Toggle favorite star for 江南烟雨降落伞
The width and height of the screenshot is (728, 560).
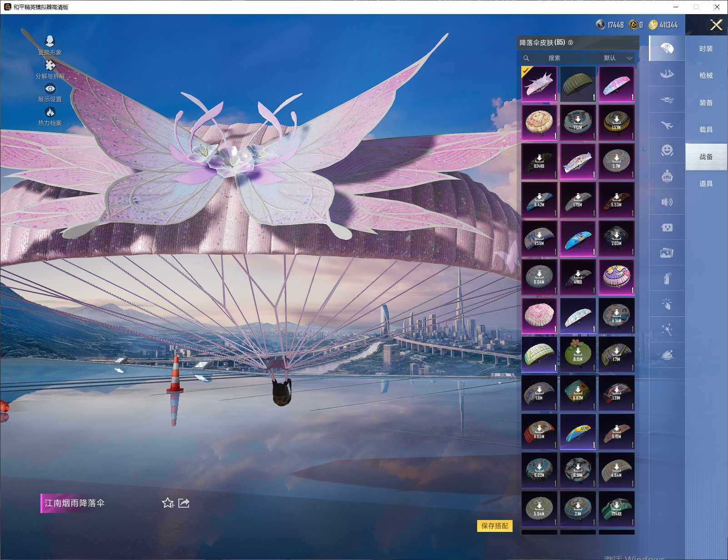pos(168,503)
